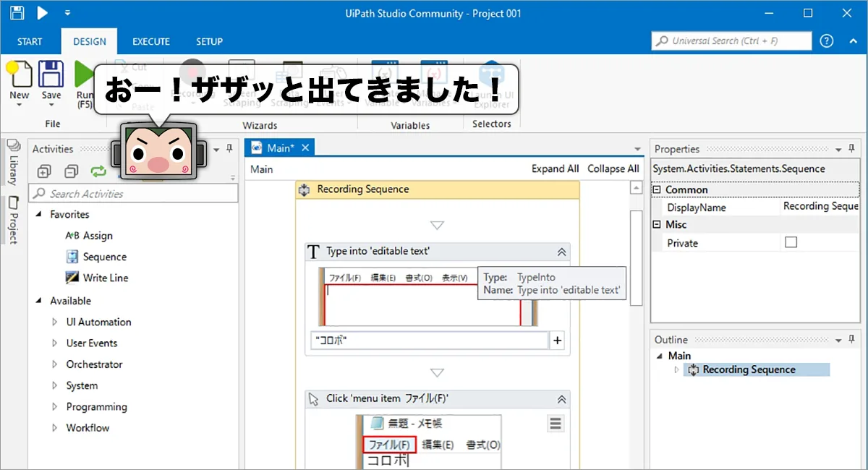Viewport: 868px width, 470px height.
Task: Click the "コロボ" text input field
Action: tap(429, 341)
